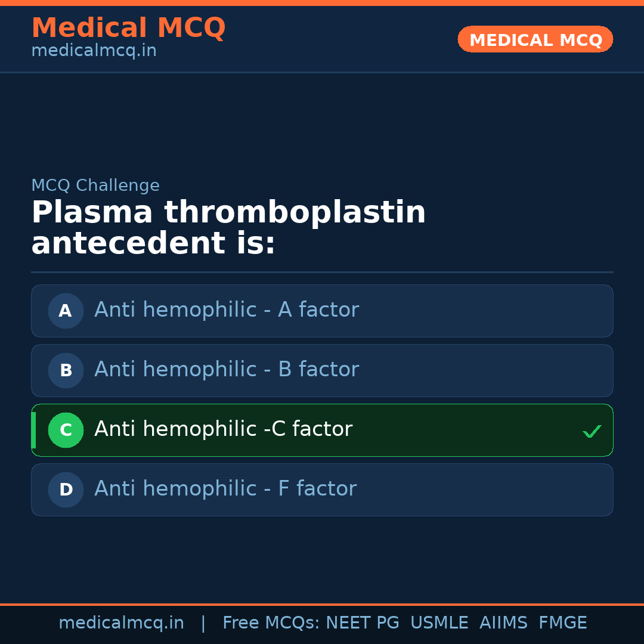The image size is (644, 644).
Task: Click the green C circle badge
Action: coord(66,430)
